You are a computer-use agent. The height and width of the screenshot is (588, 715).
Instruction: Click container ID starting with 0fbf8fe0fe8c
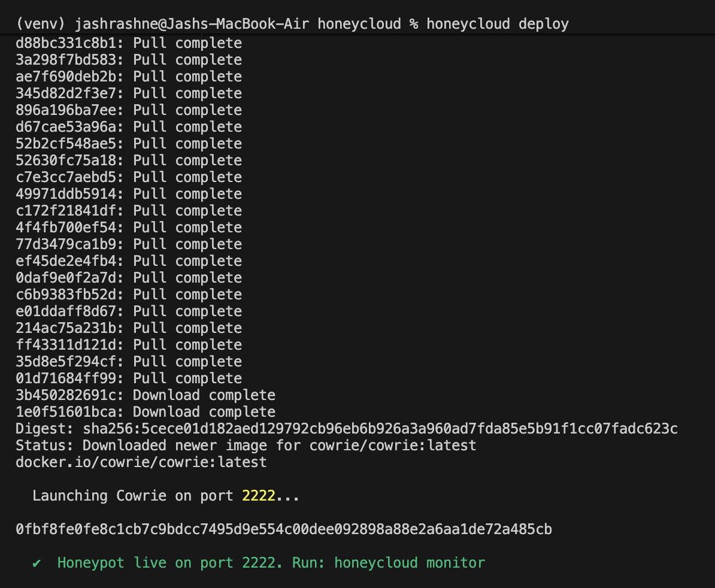(284, 529)
